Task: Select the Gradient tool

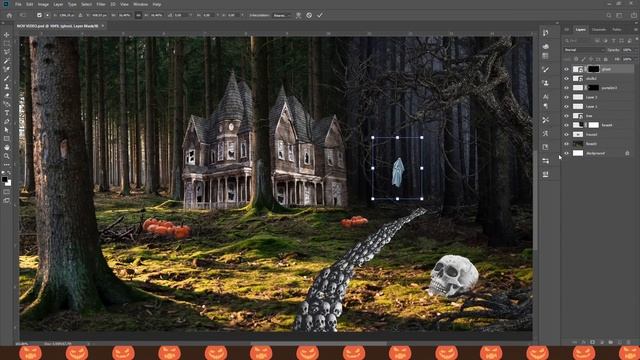Action: pyautogui.click(x=7, y=104)
